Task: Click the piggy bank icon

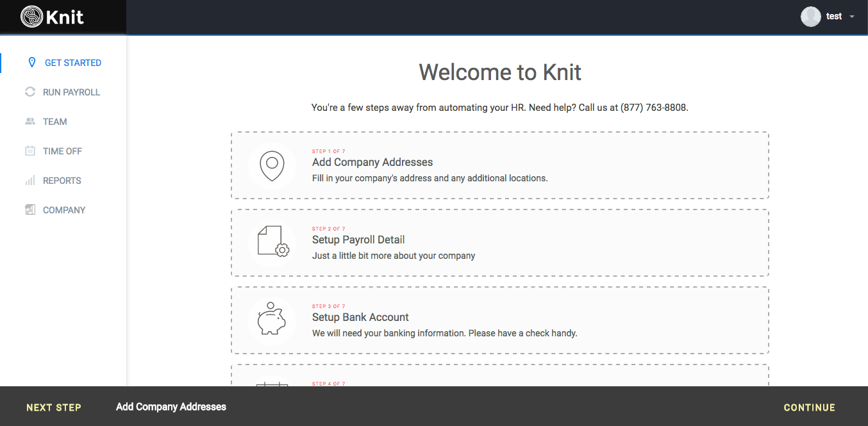Action: [x=272, y=320]
